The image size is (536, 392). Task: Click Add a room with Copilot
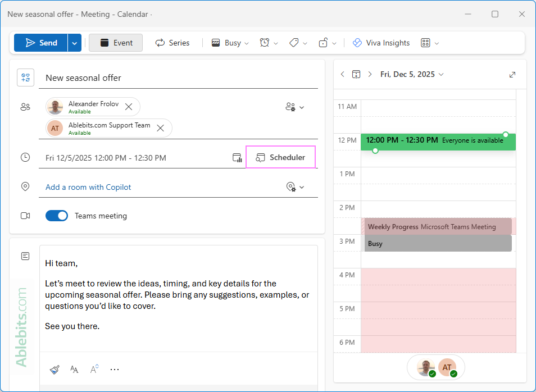coord(88,187)
